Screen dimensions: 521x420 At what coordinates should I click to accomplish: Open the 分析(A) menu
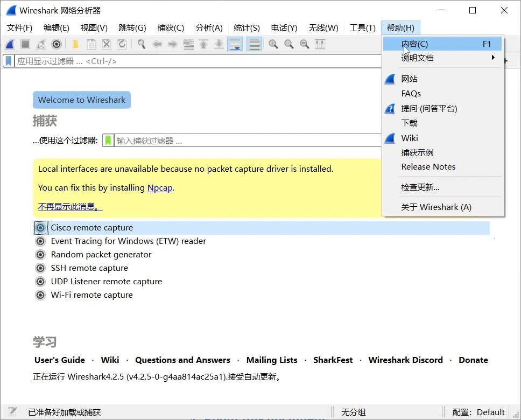[209, 28]
